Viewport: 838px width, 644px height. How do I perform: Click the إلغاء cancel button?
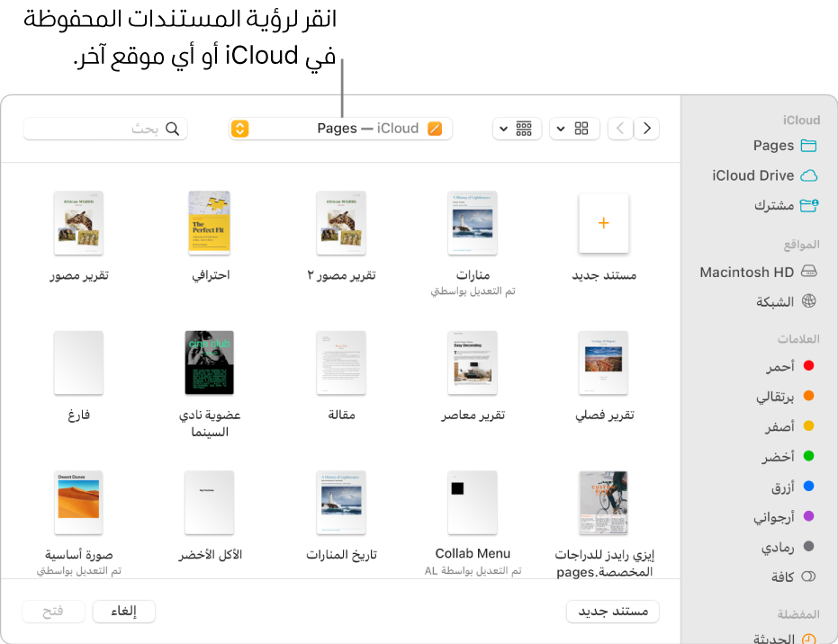124,612
